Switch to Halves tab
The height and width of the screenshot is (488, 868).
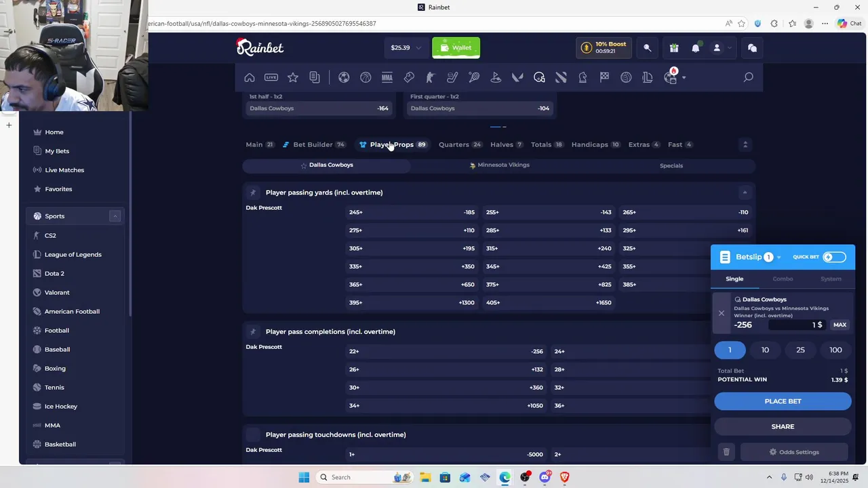tap(507, 144)
